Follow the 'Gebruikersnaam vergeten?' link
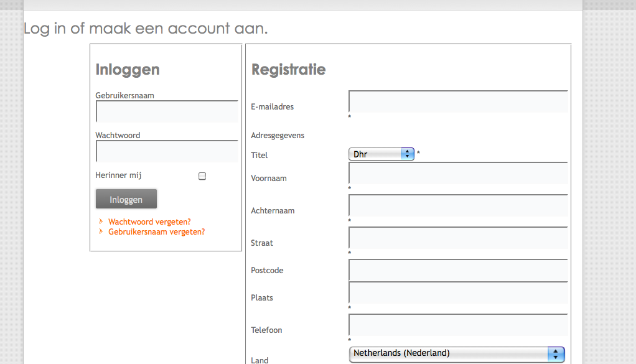The width and height of the screenshot is (636, 364). [x=156, y=231]
